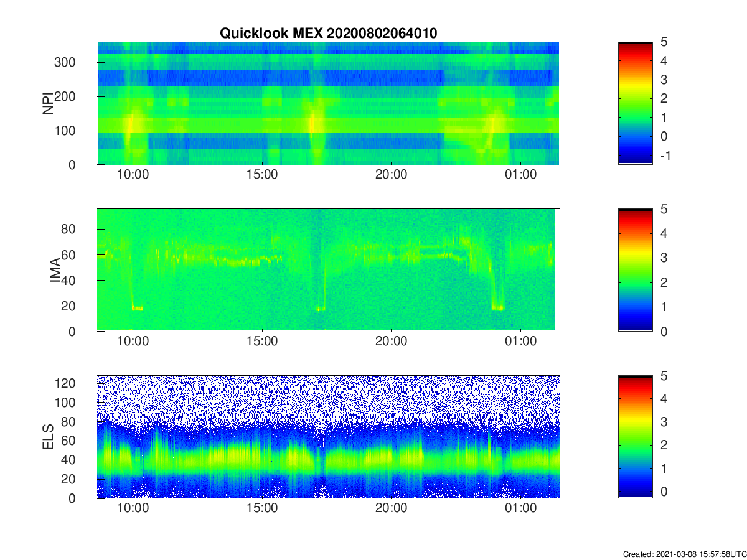Screen dimensions: 747x560
Task: Select the IMA y-axis label
Action: click(x=55, y=270)
